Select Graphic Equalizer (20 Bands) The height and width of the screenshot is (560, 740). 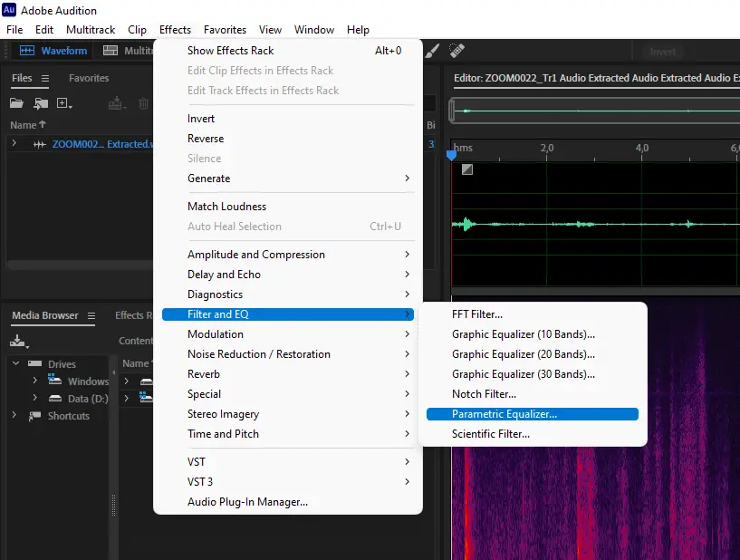[533, 354]
